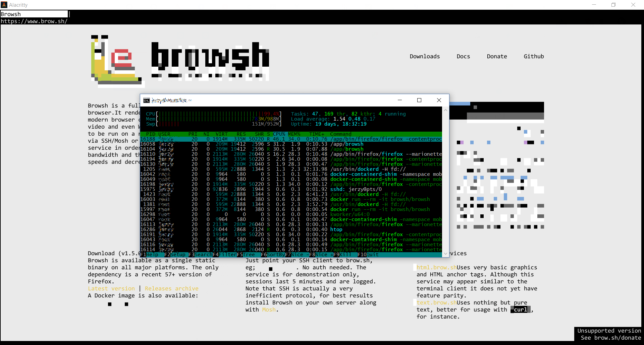Open the Github navigation link

(534, 56)
